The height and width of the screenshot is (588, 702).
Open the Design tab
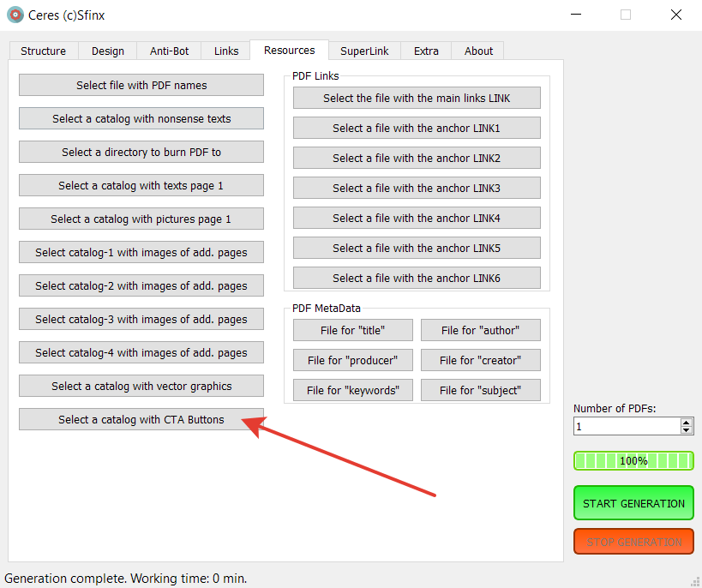108,51
